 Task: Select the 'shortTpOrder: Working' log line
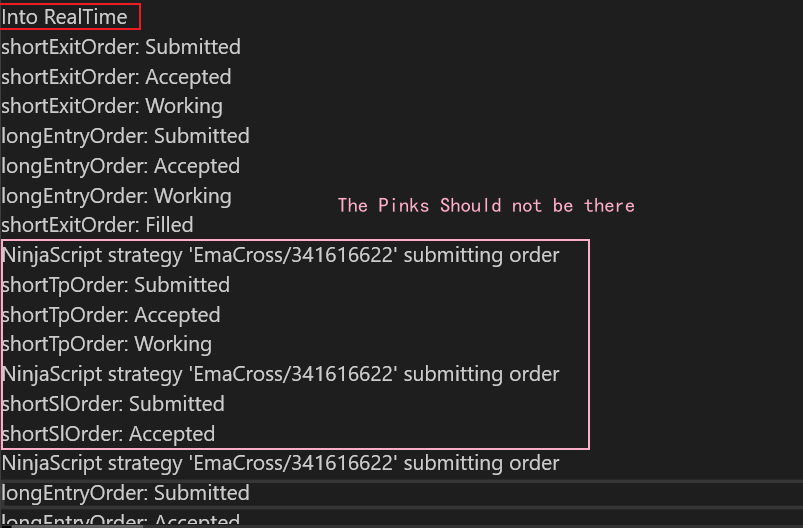107,344
